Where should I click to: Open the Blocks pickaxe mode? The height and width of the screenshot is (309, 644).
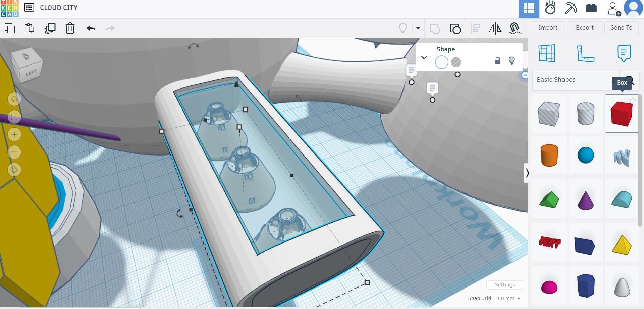point(571,8)
